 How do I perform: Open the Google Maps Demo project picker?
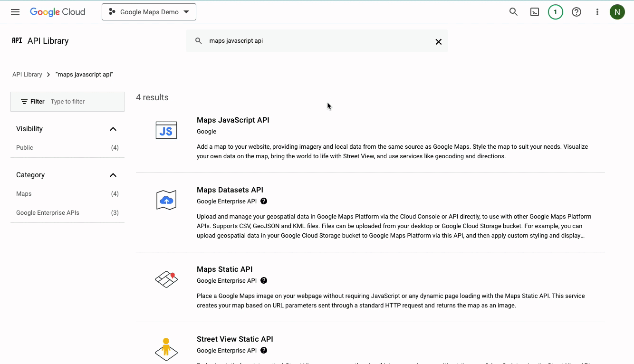[149, 12]
